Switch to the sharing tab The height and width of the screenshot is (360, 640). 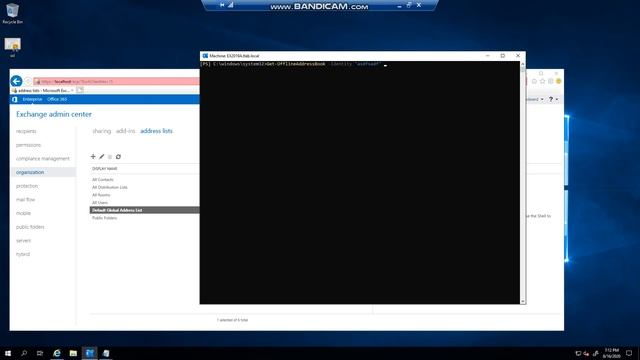(x=102, y=131)
